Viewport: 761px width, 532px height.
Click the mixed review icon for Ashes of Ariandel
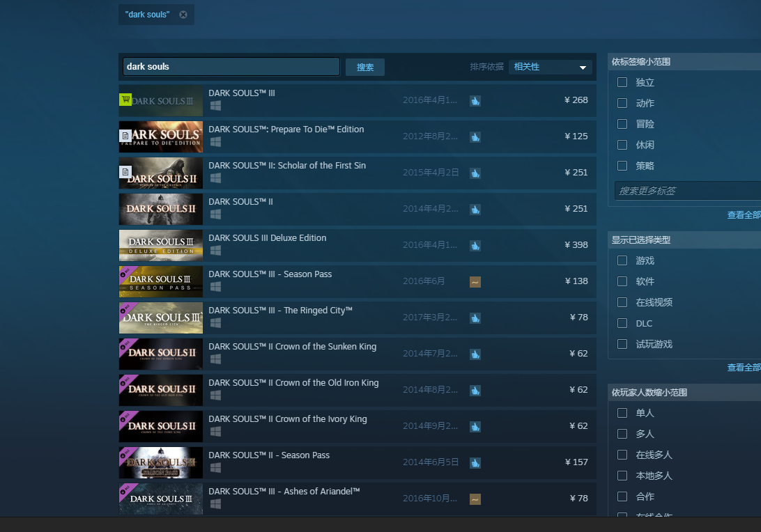point(475,499)
